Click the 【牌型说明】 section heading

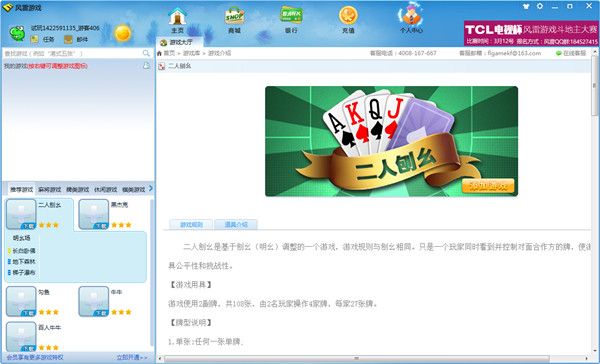[x=190, y=323]
